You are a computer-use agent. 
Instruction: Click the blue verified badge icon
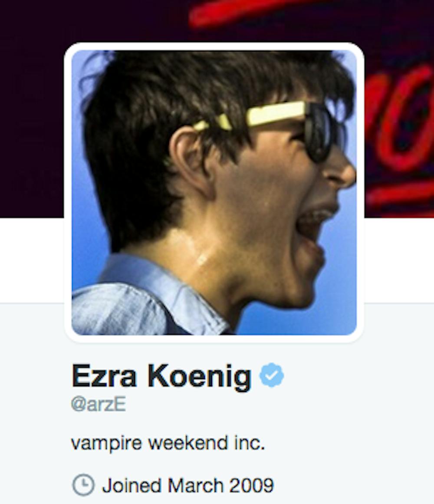(x=272, y=375)
